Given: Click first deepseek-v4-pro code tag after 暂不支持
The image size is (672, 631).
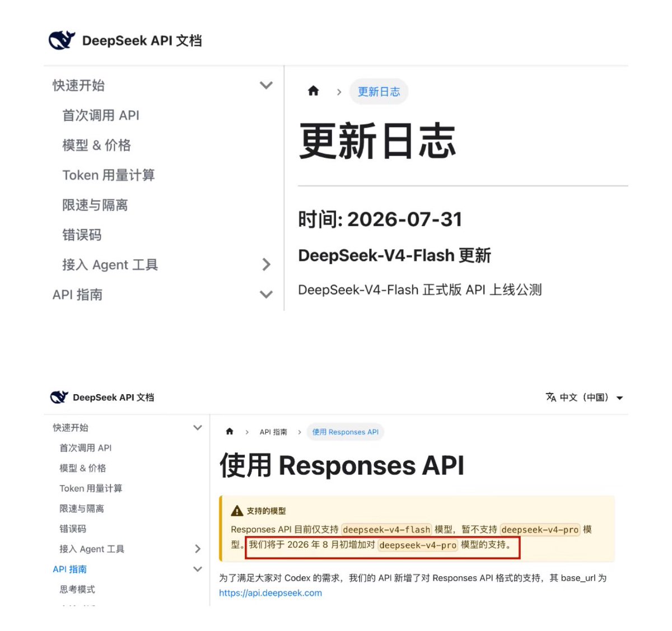Looking at the screenshot, I should click(x=540, y=530).
